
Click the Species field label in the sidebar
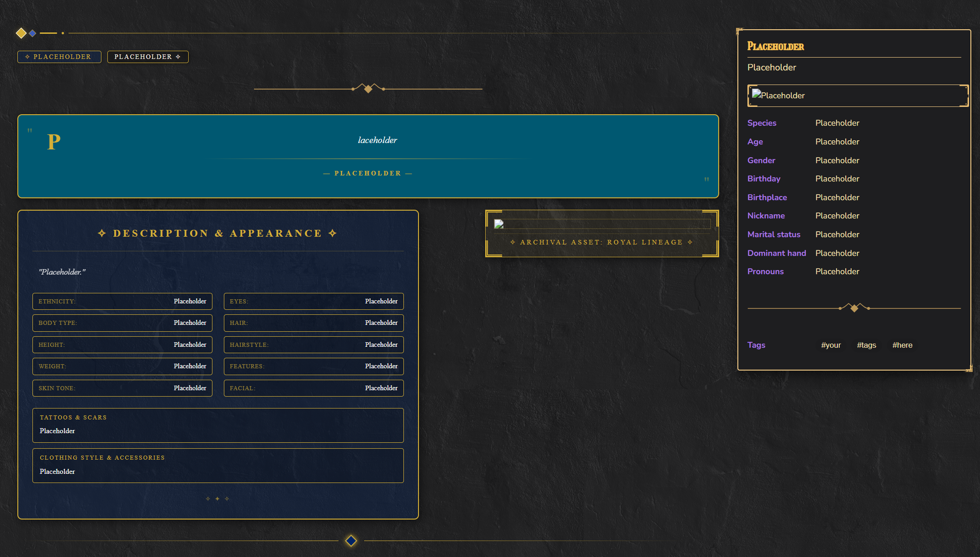[x=761, y=123]
